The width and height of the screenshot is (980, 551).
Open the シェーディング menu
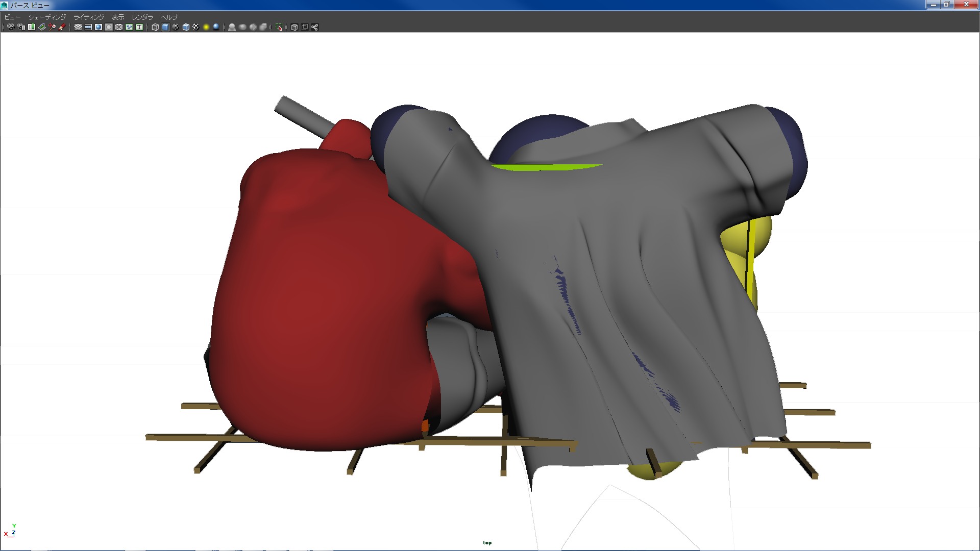[47, 17]
